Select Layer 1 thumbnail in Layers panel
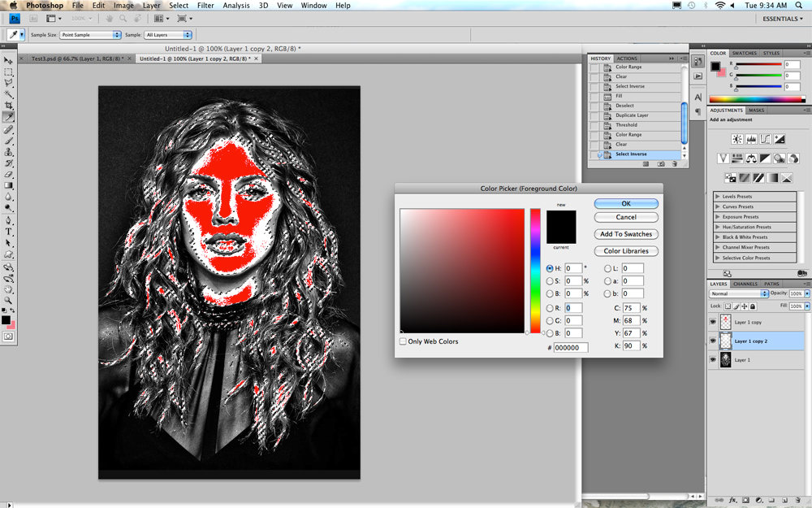This screenshot has height=508, width=812. (x=725, y=360)
